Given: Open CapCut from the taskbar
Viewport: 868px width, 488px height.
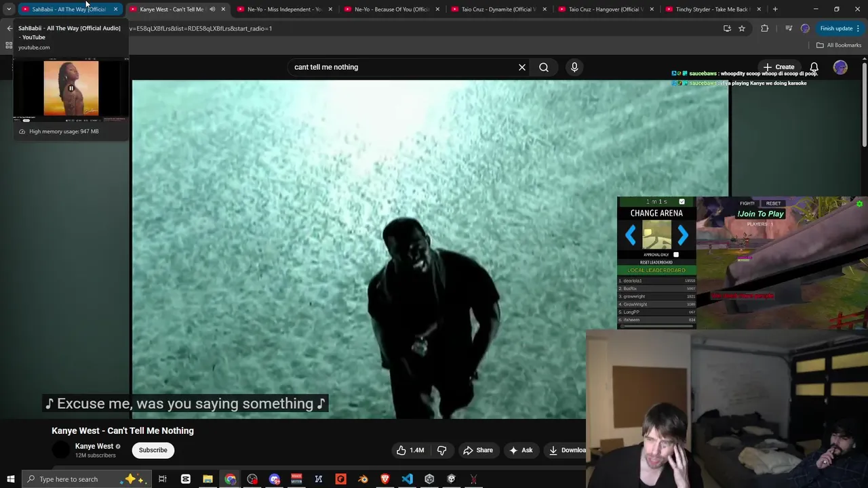Looking at the screenshot, I should point(185,479).
